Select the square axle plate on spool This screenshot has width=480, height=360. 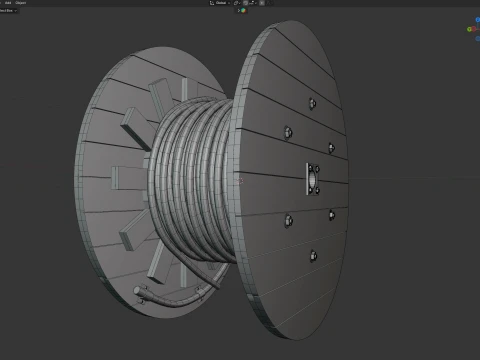[x=313, y=179]
